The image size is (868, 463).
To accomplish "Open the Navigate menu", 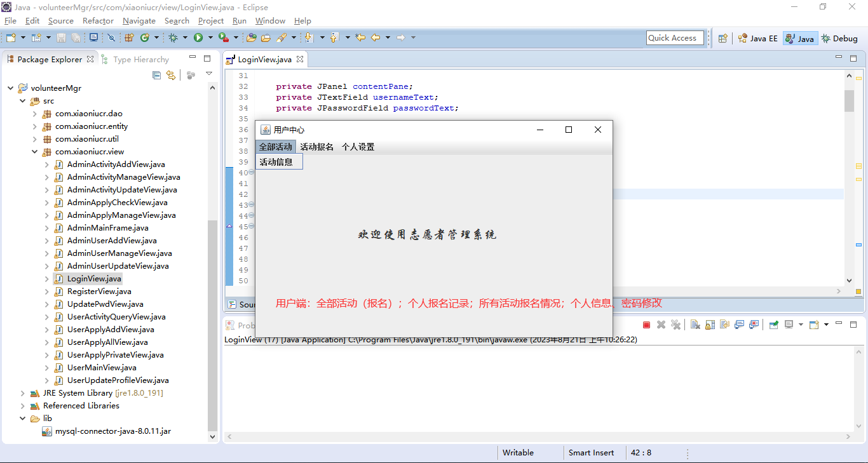I will pos(139,21).
